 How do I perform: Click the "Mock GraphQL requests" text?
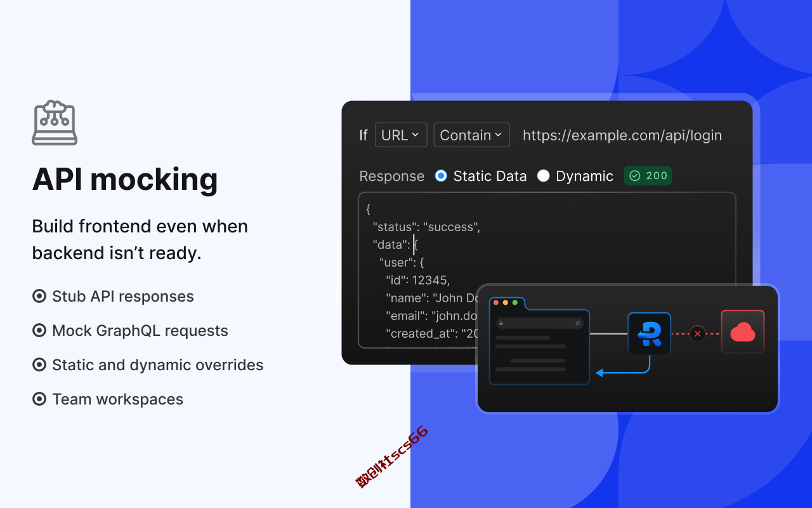(140, 331)
